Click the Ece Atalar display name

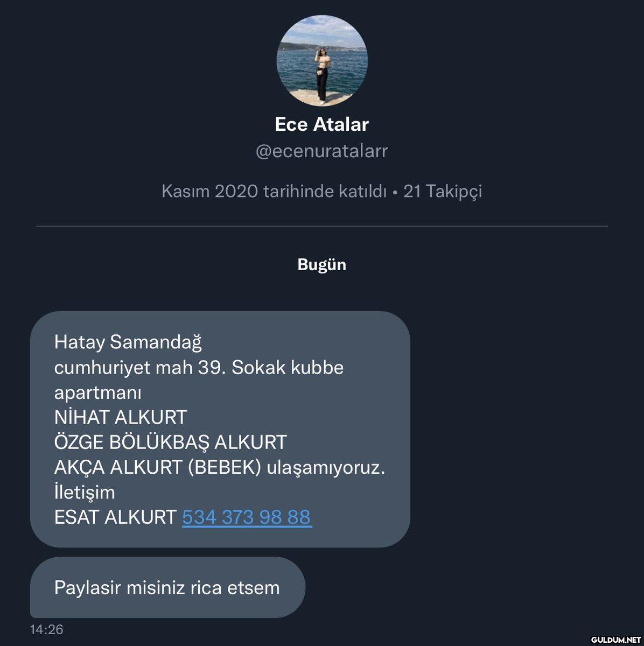pyautogui.click(x=322, y=124)
